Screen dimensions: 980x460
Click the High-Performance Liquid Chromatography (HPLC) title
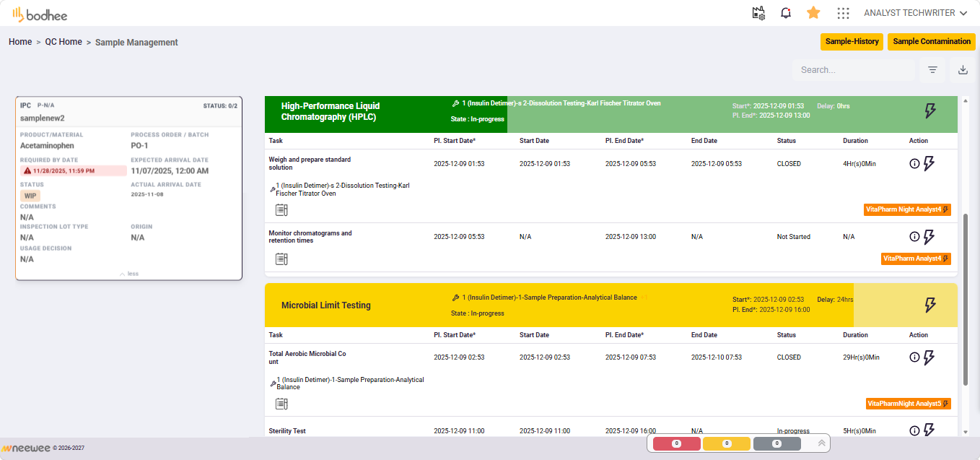[331, 111]
